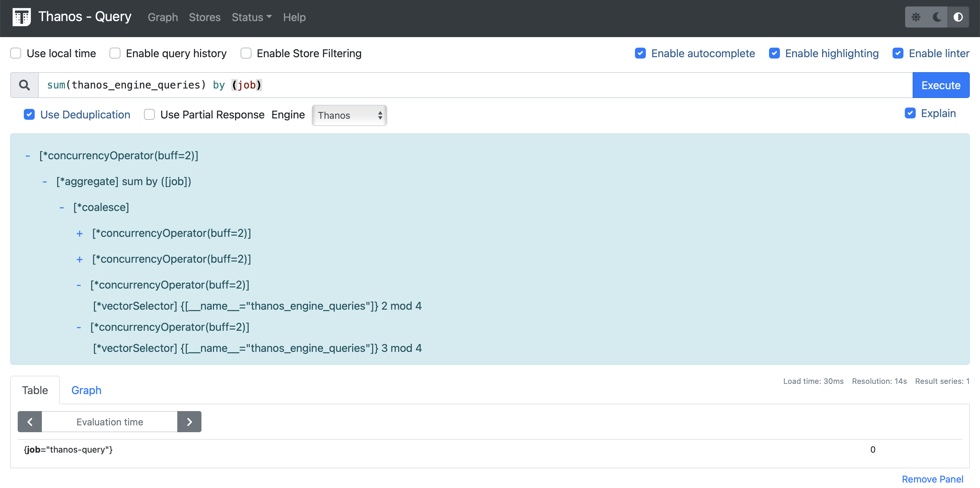This screenshot has width=980, height=488.
Task: Enable Use local time
Action: pos(16,53)
